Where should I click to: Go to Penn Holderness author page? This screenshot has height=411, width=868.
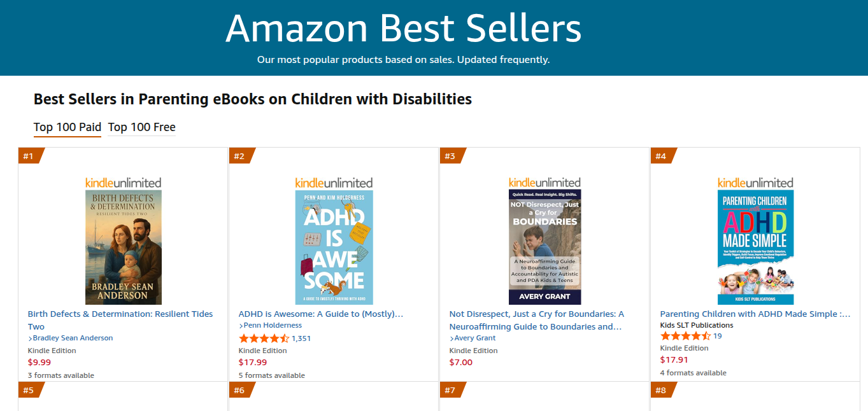coord(273,325)
